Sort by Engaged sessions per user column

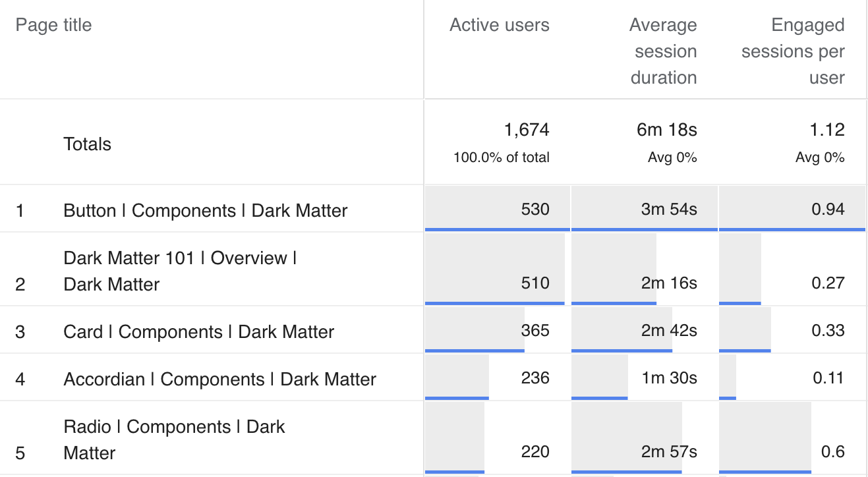click(807, 51)
